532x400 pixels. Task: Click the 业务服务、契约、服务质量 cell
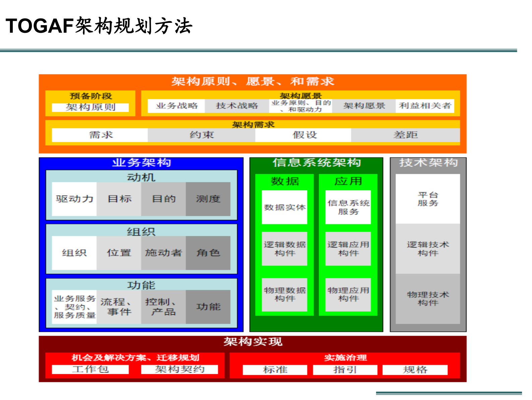pyautogui.click(x=74, y=307)
